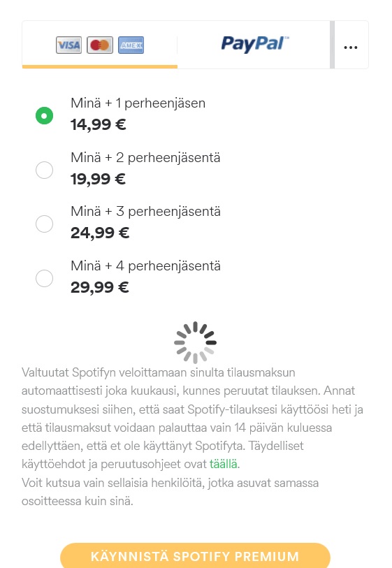Screen dimensions: 392x568
Task: Select the PayPal payment tab
Action: (254, 45)
